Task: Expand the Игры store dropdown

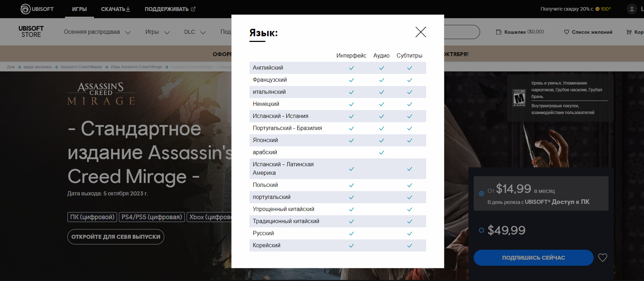Action: [x=158, y=32]
